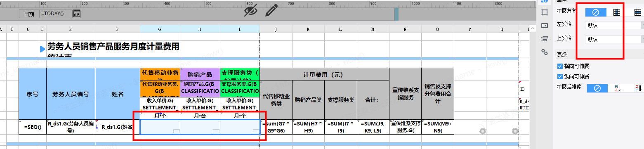Open the hyperlink chain panel icon
Image resolution: width=644 pixels, height=149 pixels.
544,52
